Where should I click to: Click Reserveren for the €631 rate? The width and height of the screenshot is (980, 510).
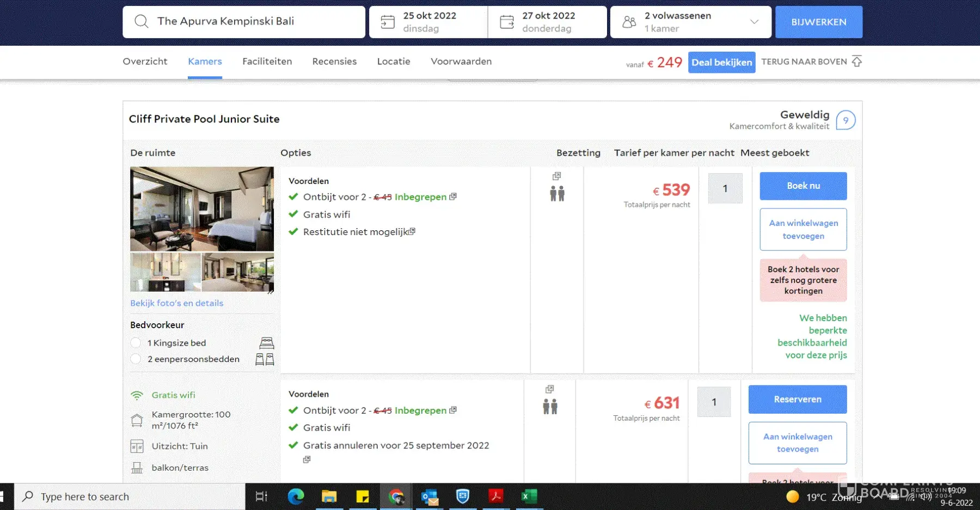tap(798, 400)
